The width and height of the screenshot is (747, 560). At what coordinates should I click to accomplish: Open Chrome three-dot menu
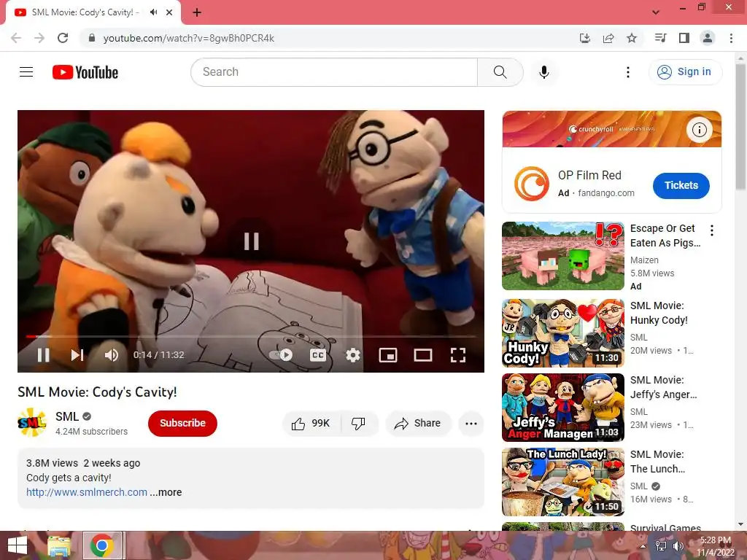tap(731, 38)
